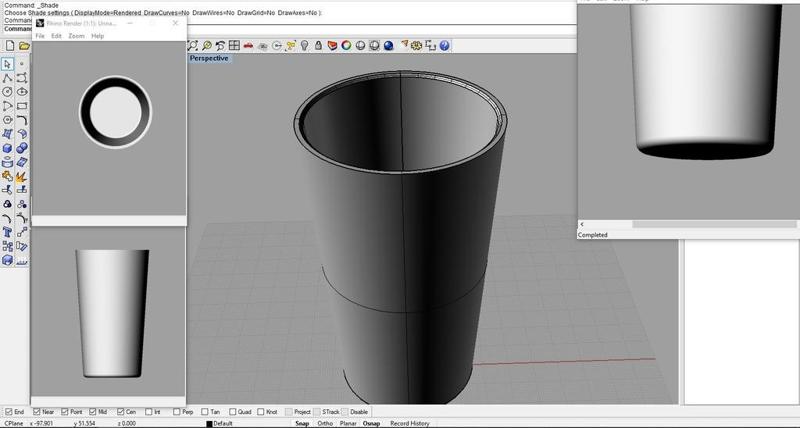
Task: Pick the Box solid tool
Action: coord(8,148)
